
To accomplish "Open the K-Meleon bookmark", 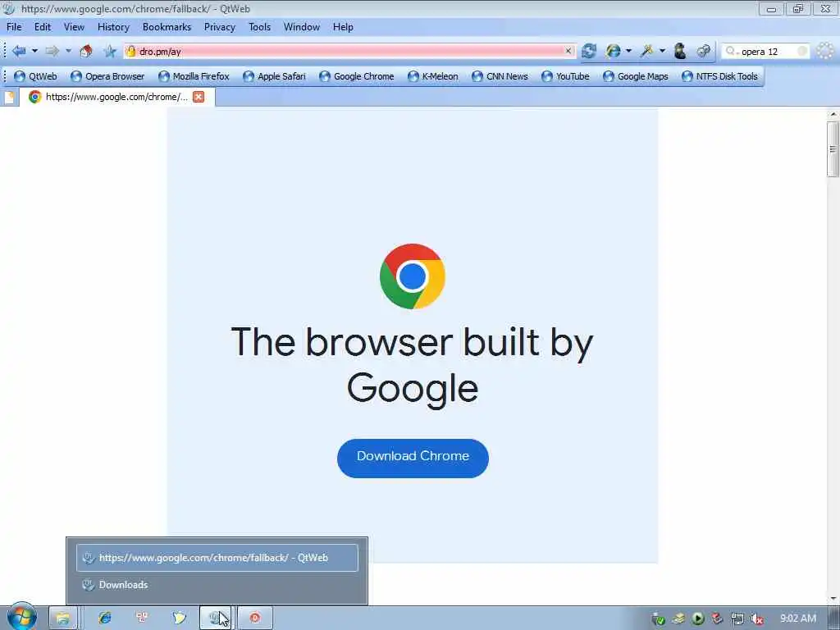I will click(433, 76).
